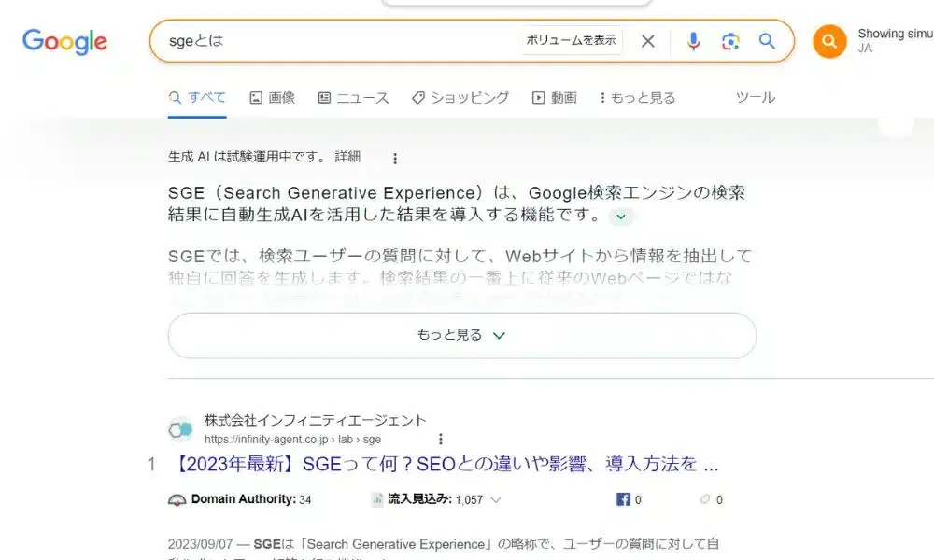Expand the AI summary with もっと見る
This screenshot has width=934, height=560.
pyautogui.click(x=461, y=335)
